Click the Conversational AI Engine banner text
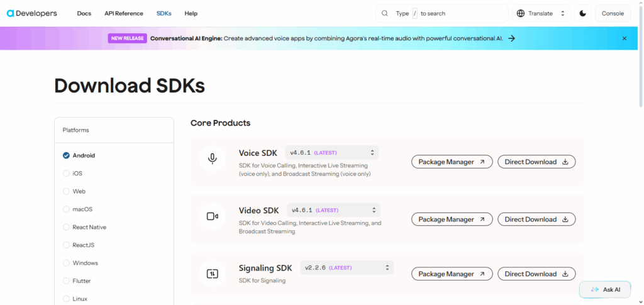The height and width of the screenshot is (305, 644). coord(326,38)
